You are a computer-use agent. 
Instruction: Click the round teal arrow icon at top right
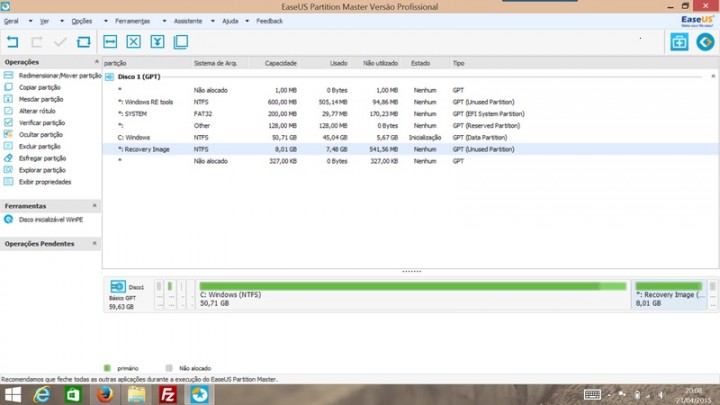(705, 42)
